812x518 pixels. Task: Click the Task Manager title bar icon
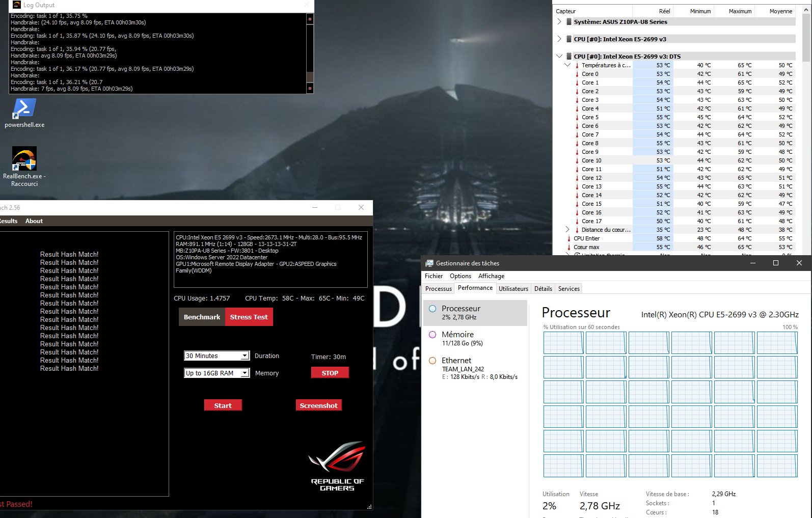click(429, 263)
